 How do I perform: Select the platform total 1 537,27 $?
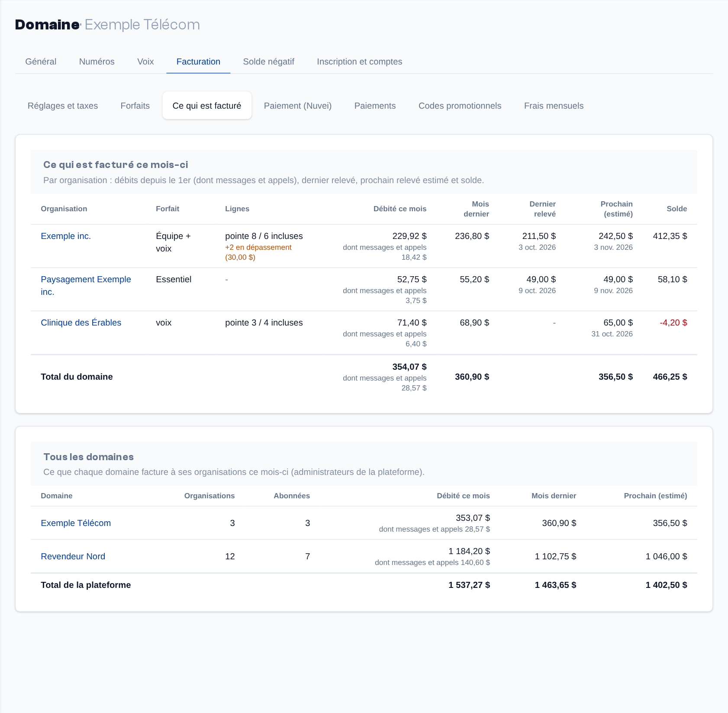(469, 585)
